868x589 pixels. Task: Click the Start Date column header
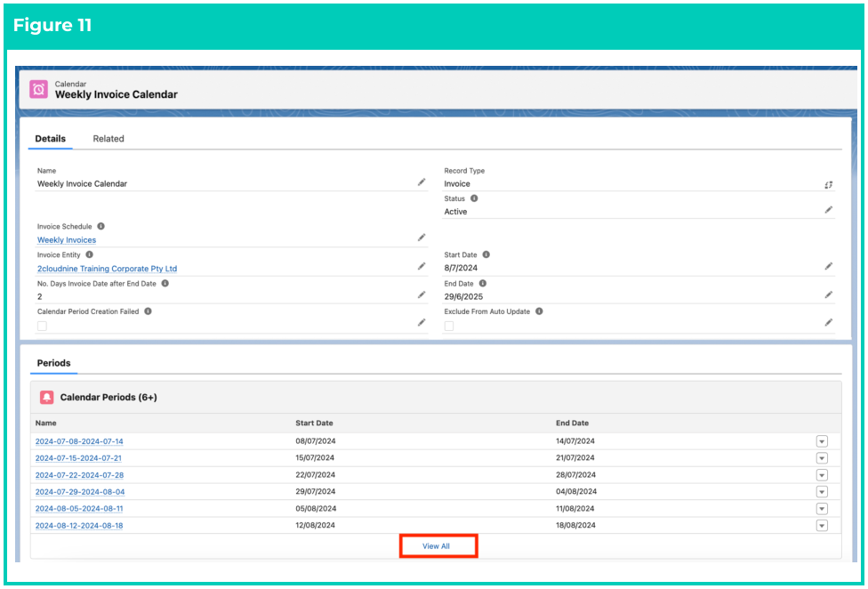click(x=315, y=423)
